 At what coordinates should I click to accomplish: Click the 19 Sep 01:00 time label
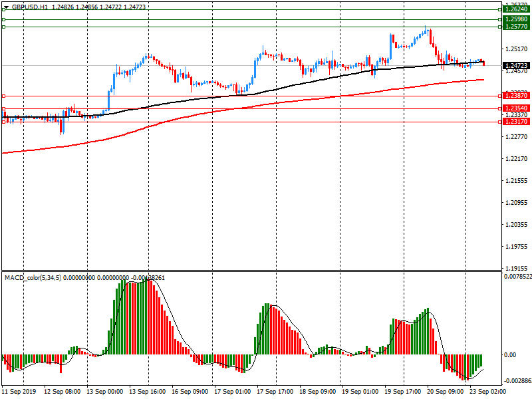[360, 392]
